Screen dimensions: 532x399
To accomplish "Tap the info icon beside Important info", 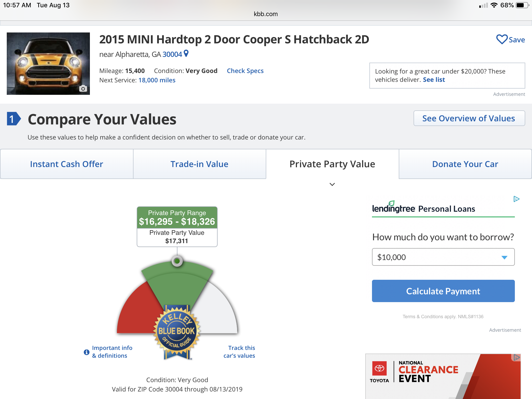I will point(87,352).
